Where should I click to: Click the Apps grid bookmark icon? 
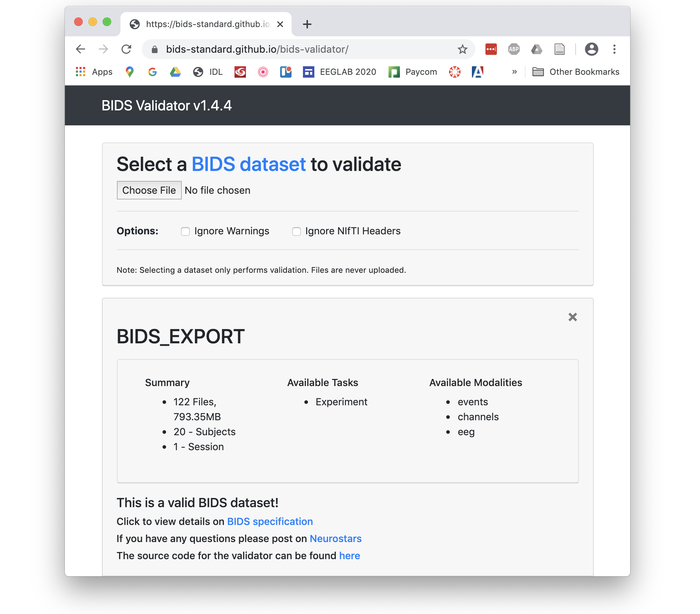(x=81, y=72)
